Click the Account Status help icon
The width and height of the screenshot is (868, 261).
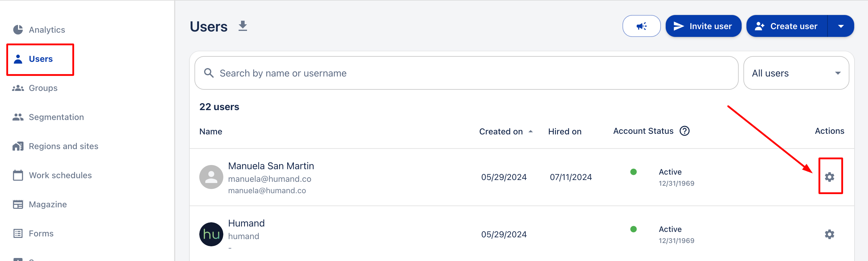coord(684,131)
